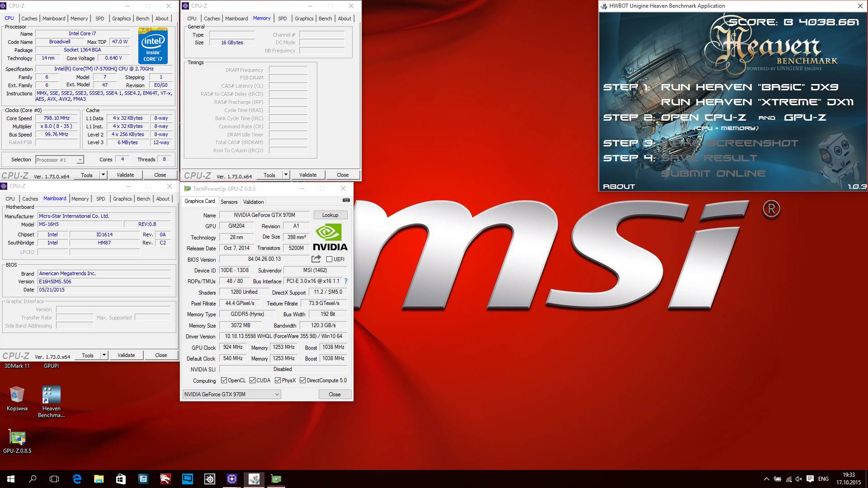Image resolution: width=868 pixels, height=488 pixels.
Task: Open the Корзина recycle bin desktop icon
Action: click(x=17, y=399)
